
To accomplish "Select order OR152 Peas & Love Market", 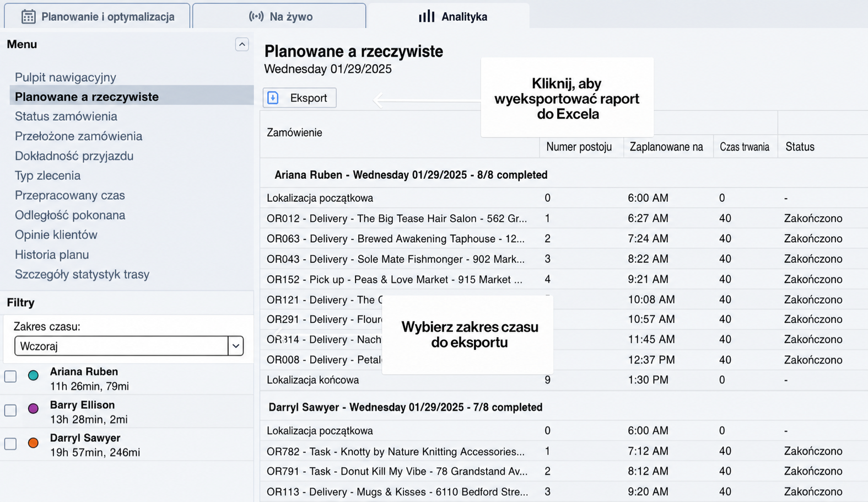I will point(395,279).
